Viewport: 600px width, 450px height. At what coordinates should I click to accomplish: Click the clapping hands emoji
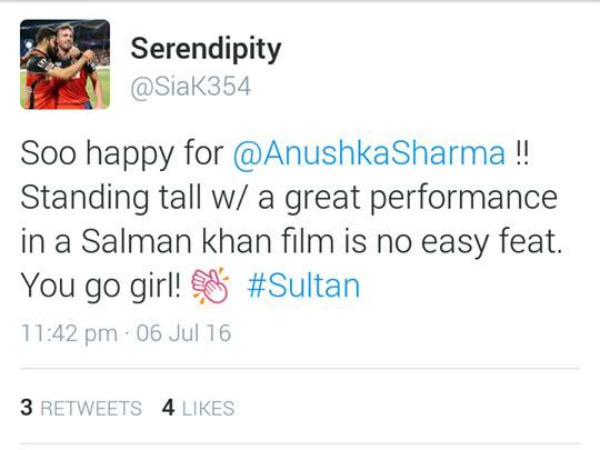point(210,286)
